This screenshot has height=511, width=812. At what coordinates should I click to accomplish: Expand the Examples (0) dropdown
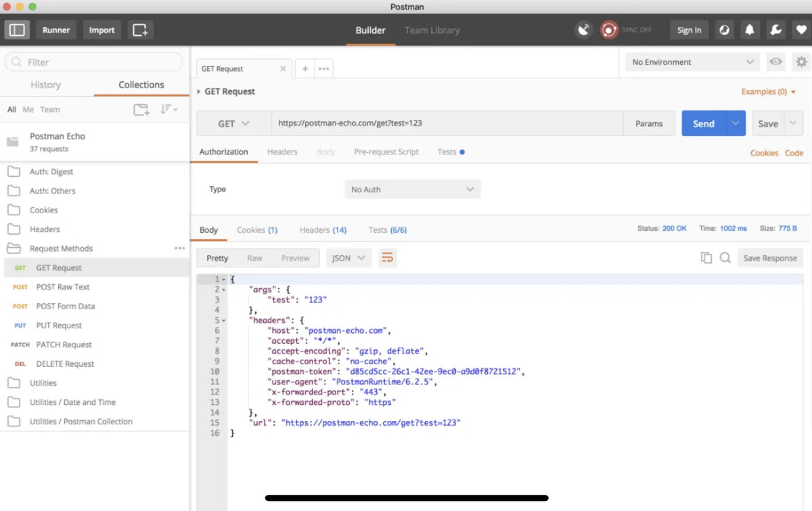click(769, 91)
